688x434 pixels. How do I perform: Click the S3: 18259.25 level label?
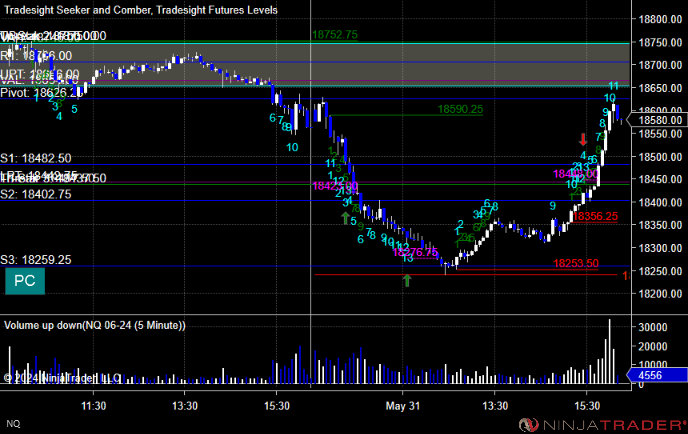click(36, 260)
